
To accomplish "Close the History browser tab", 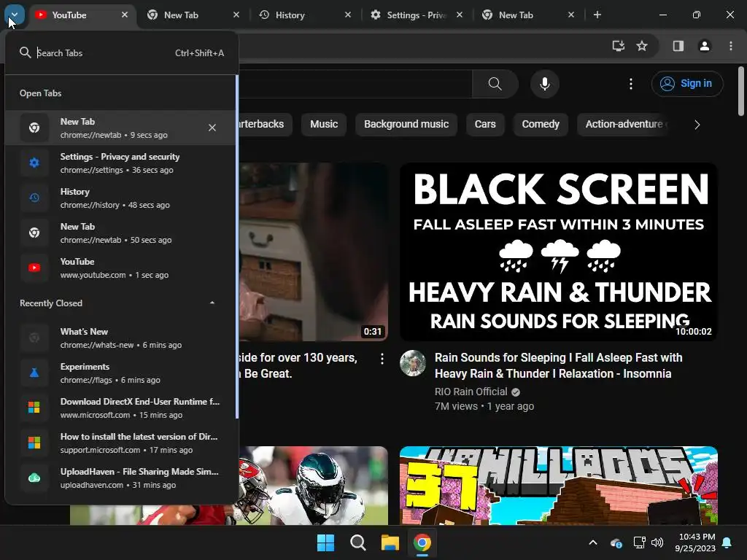I will [348, 15].
